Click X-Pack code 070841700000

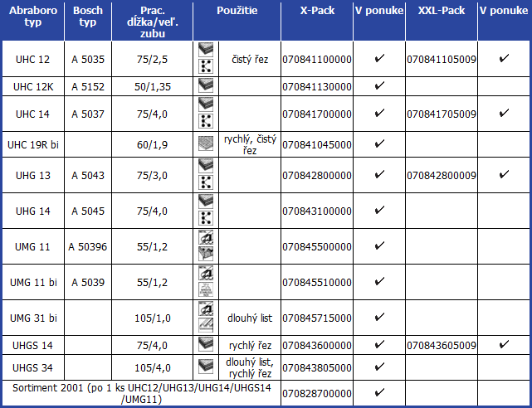pos(317,114)
